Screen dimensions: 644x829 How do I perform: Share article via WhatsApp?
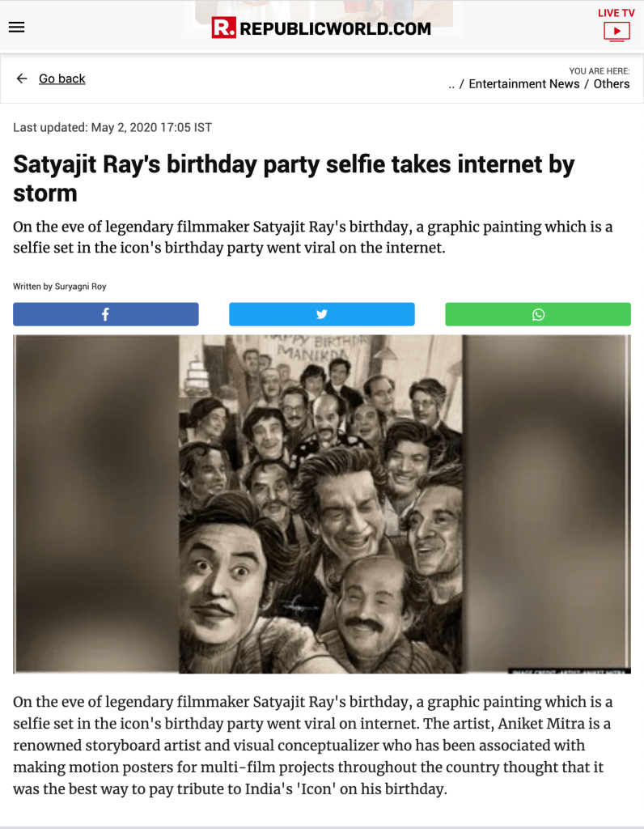click(x=538, y=314)
